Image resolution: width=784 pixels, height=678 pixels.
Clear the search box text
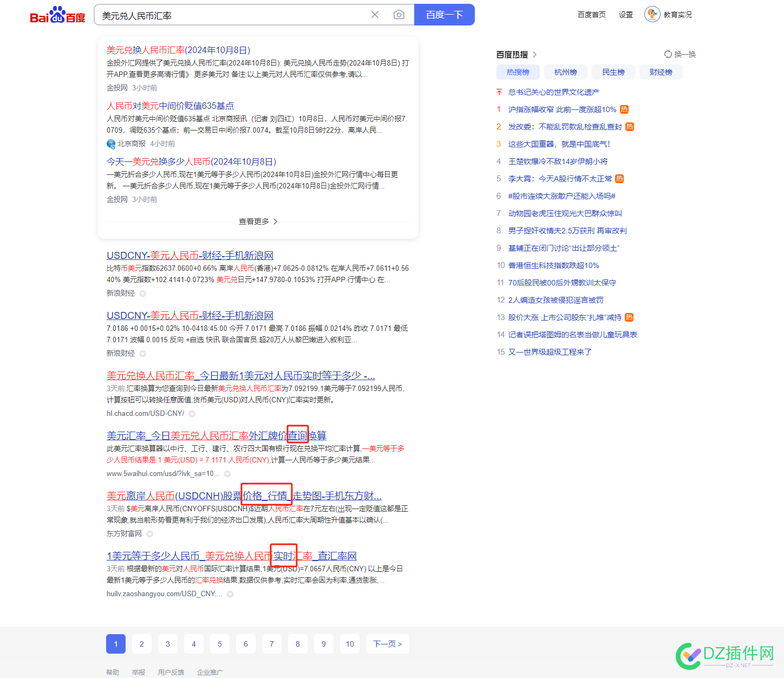(x=375, y=15)
